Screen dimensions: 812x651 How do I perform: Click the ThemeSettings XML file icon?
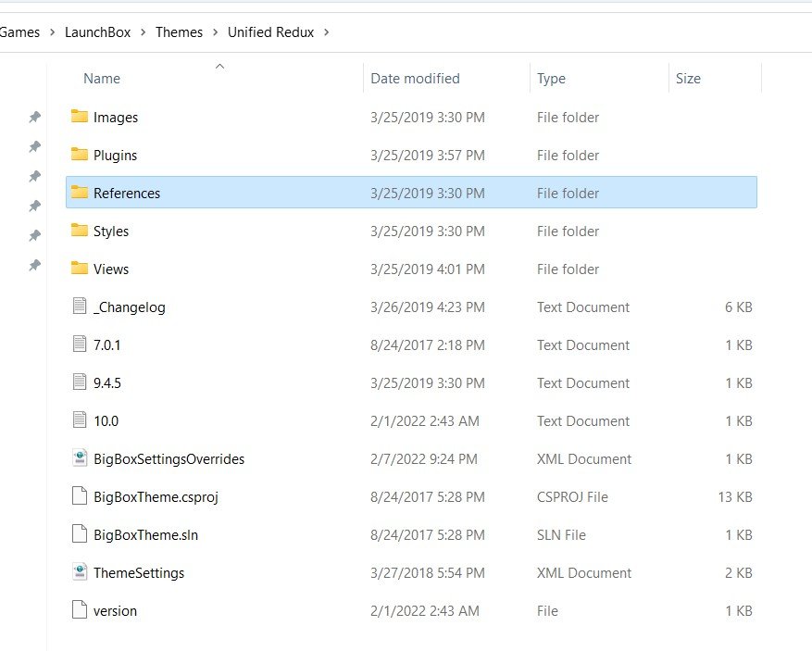pyautogui.click(x=80, y=571)
